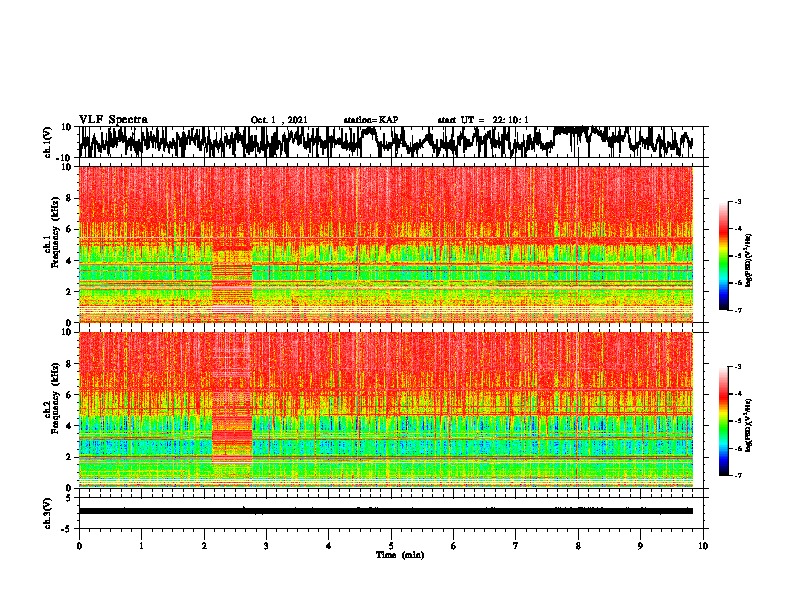Click the ch.1 color scale bar

coord(724,256)
